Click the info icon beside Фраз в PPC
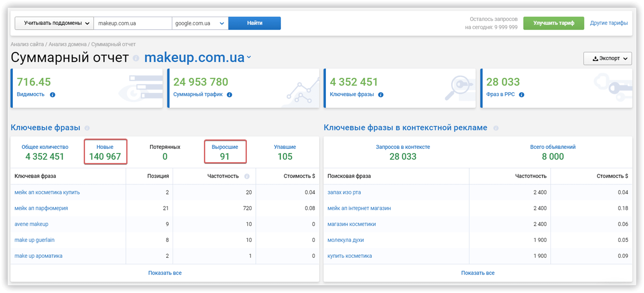 point(522,95)
